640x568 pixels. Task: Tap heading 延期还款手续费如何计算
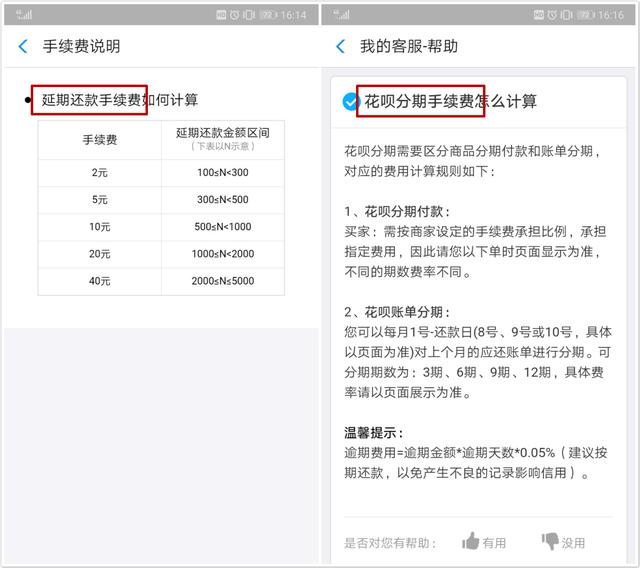pyautogui.click(x=120, y=100)
